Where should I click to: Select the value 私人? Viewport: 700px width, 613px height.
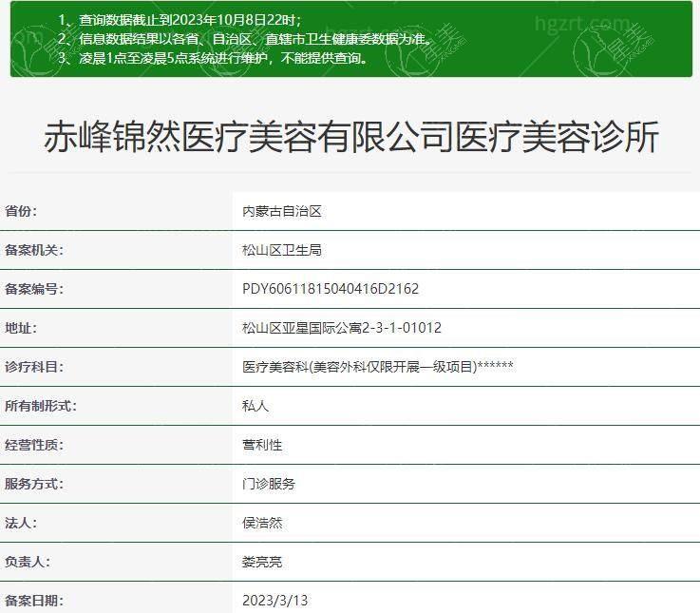pyautogui.click(x=255, y=406)
